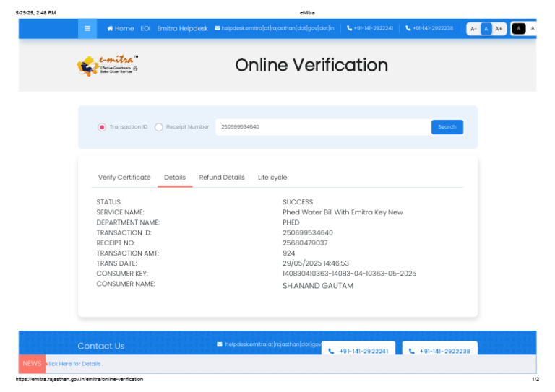This screenshot has height=392, width=555.
Task: Open the hamburger menu in top bar
Action: click(87, 29)
